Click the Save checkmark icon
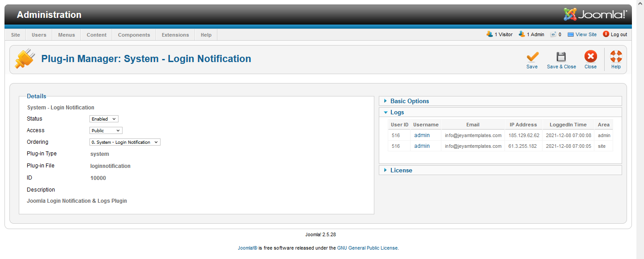The height and width of the screenshot is (259, 644). coord(532,57)
